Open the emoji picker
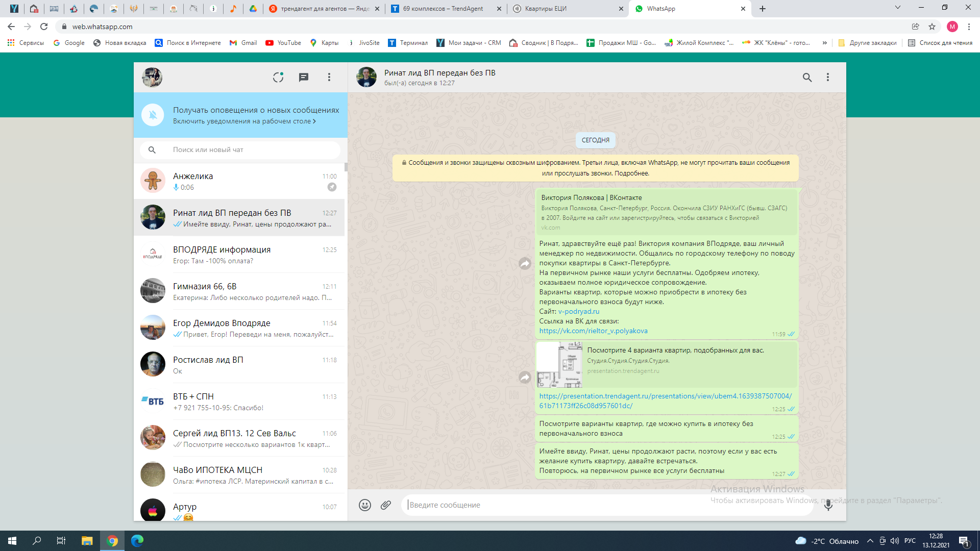980x551 pixels. 364,505
